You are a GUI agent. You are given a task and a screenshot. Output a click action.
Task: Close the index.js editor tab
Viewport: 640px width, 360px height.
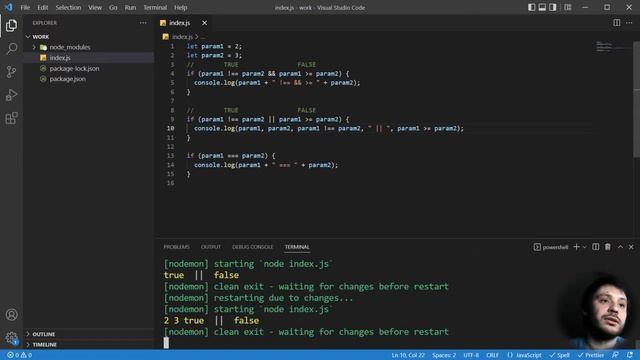(x=204, y=23)
